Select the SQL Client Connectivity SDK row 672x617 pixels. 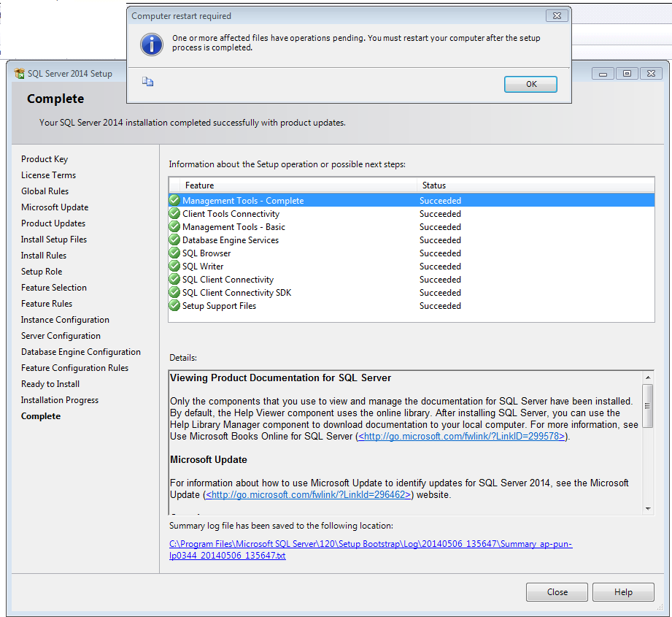tap(412, 292)
